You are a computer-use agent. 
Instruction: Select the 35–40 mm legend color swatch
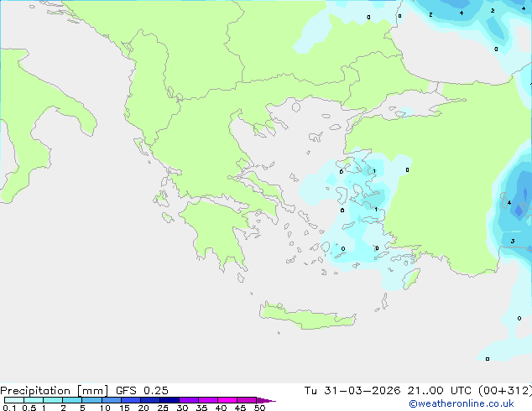click(x=208, y=400)
